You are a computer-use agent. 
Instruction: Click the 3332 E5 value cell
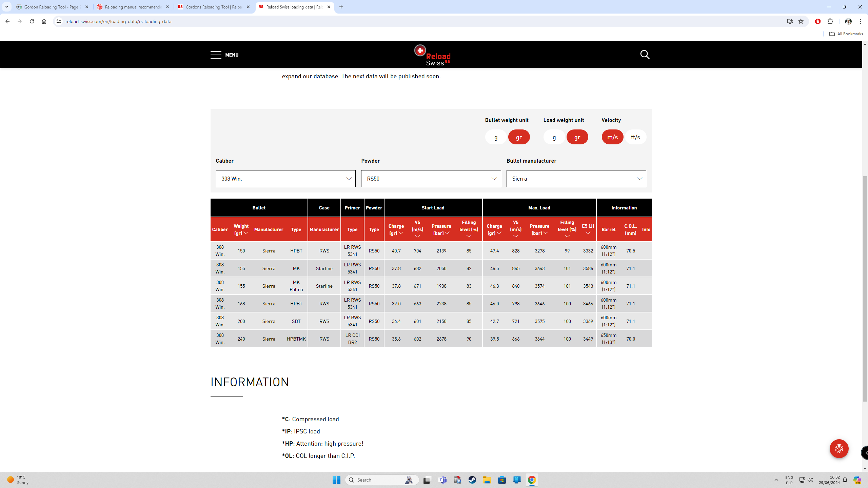click(588, 251)
